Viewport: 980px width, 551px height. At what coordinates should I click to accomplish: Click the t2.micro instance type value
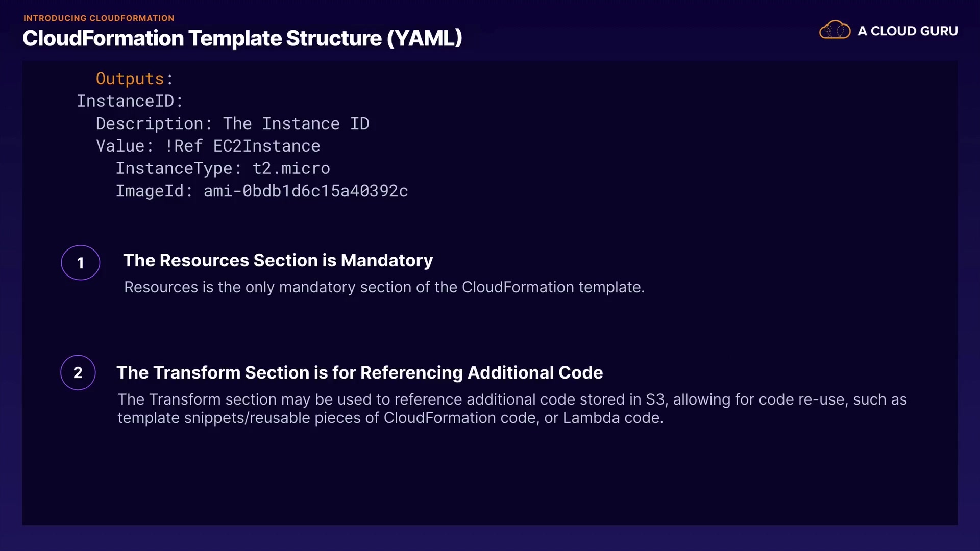coord(291,168)
